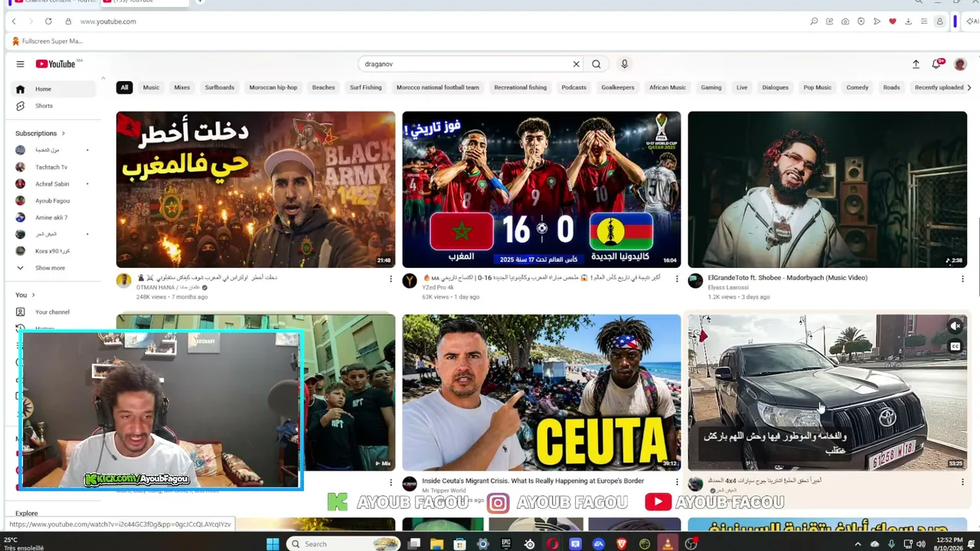Click the camera snapshot icon in the address bar
This screenshot has width=980, height=551.
(845, 21)
